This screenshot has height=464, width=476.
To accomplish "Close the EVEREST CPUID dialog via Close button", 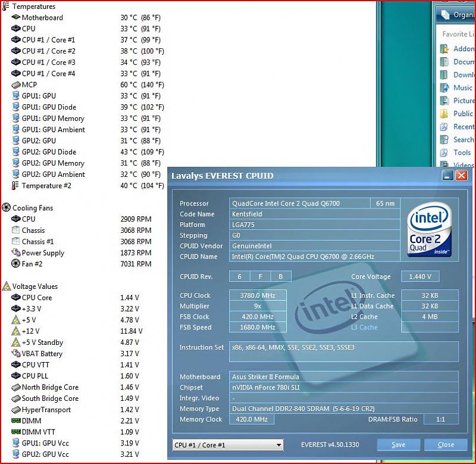I will click(446, 445).
